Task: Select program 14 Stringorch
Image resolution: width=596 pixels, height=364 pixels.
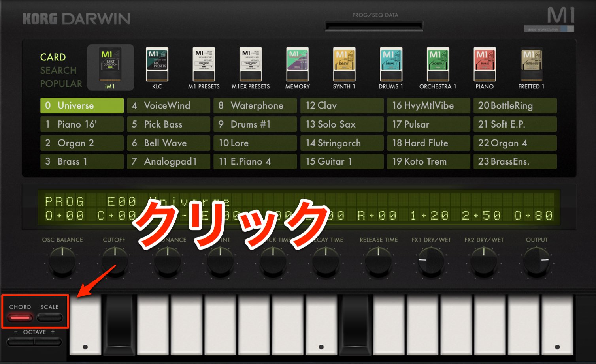Action: [342, 143]
